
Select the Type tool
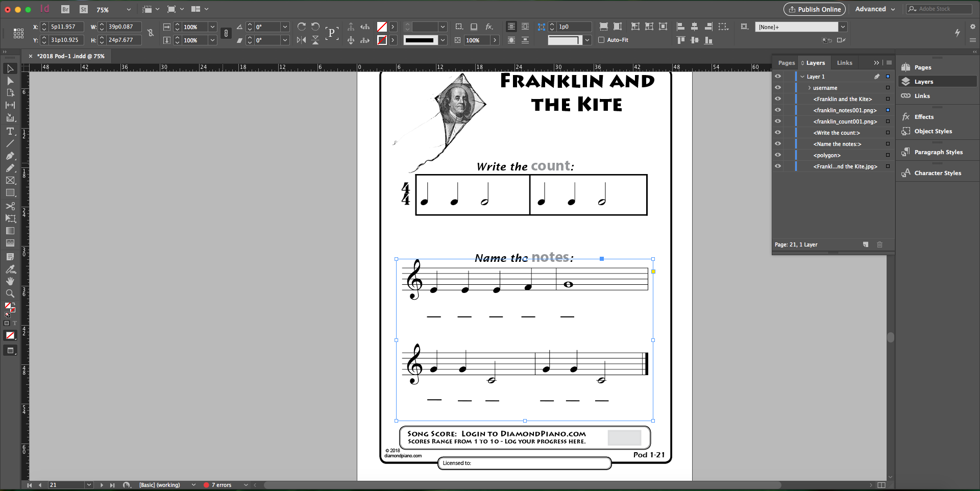tap(10, 132)
